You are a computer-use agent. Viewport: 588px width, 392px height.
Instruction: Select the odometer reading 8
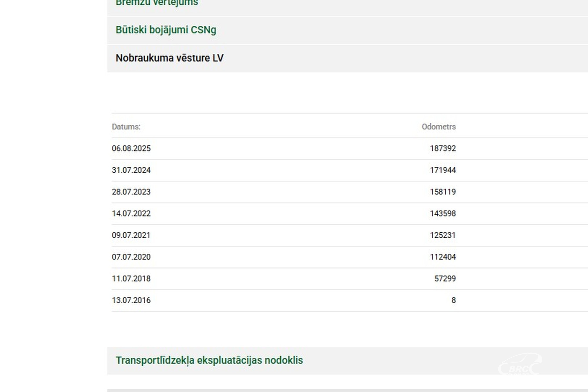click(454, 300)
